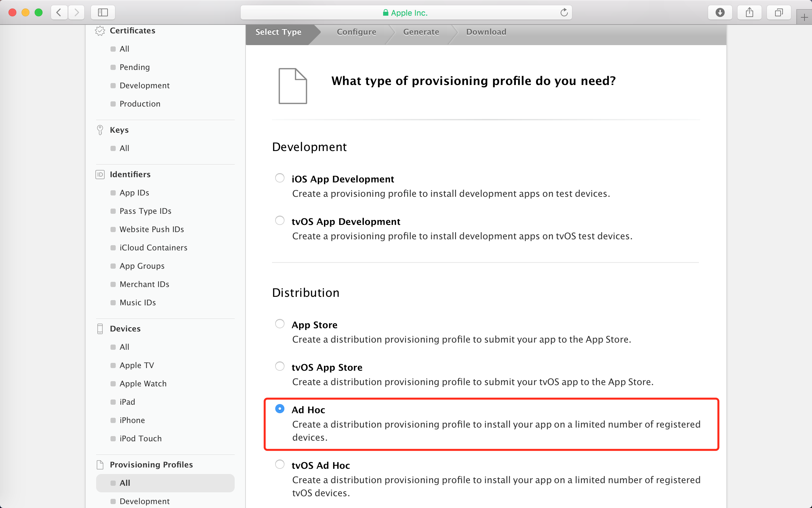Viewport: 812px width, 508px height.
Task: Click the App Store option label
Action: (x=314, y=325)
